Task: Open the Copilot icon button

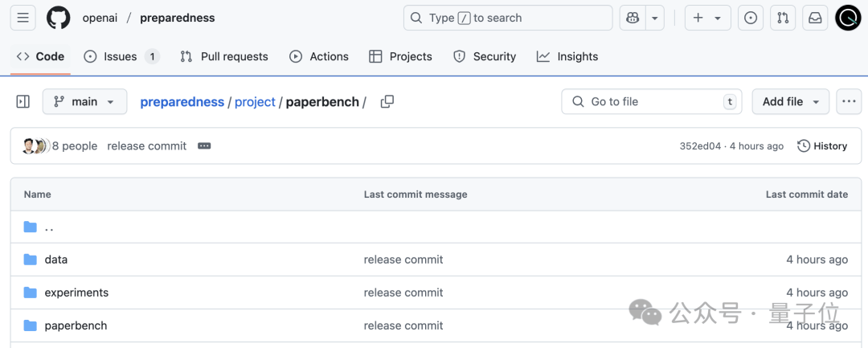Action: pos(633,18)
